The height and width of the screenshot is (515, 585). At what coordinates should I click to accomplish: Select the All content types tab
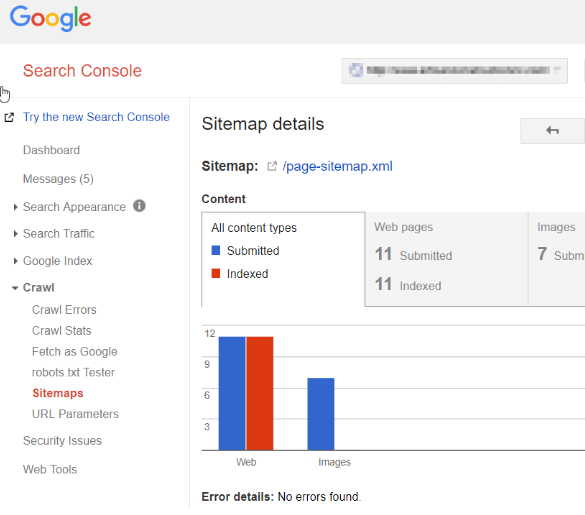point(283,259)
